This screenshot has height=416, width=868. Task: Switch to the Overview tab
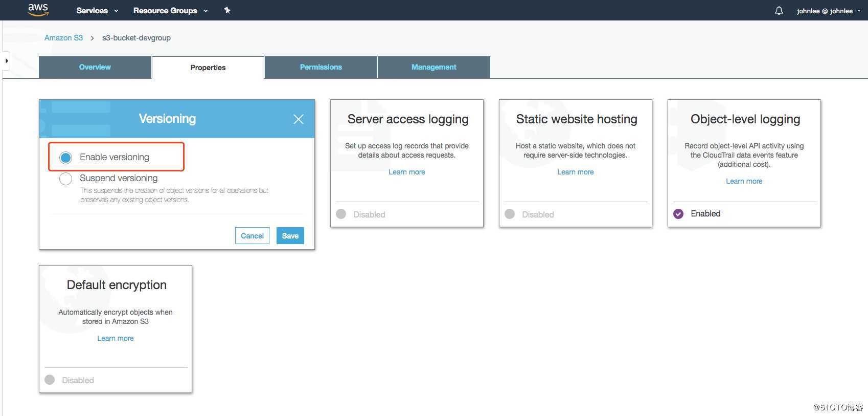pyautogui.click(x=95, y=67)
